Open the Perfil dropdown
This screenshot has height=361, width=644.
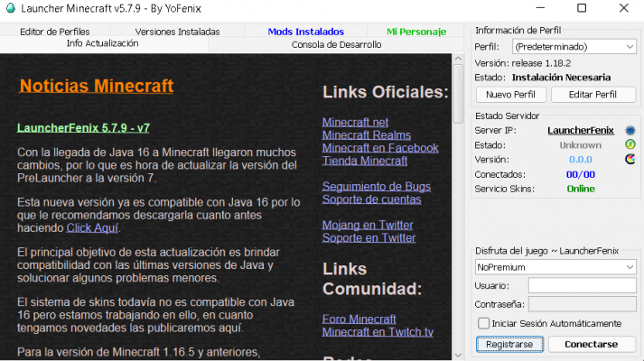coord(574,46)
